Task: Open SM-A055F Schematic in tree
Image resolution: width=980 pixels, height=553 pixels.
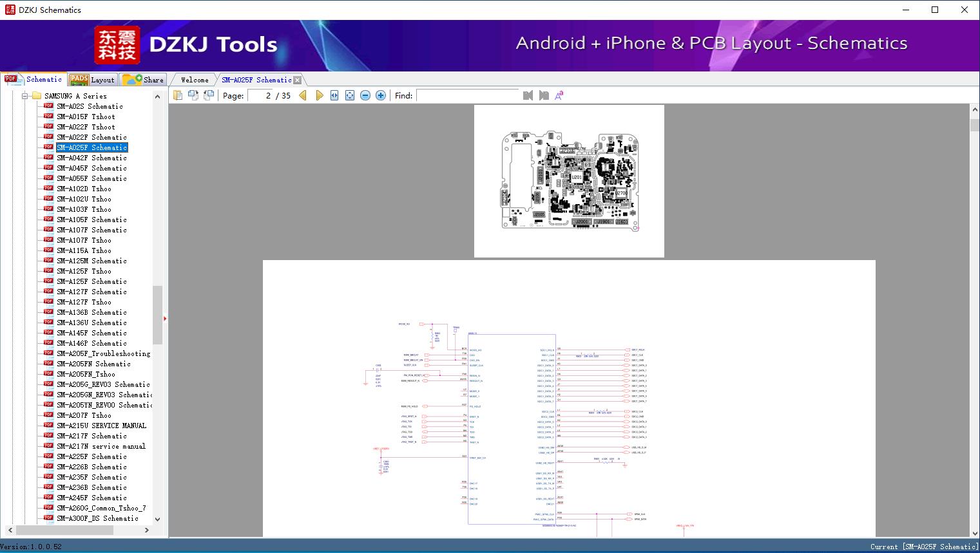Action: 91,178
